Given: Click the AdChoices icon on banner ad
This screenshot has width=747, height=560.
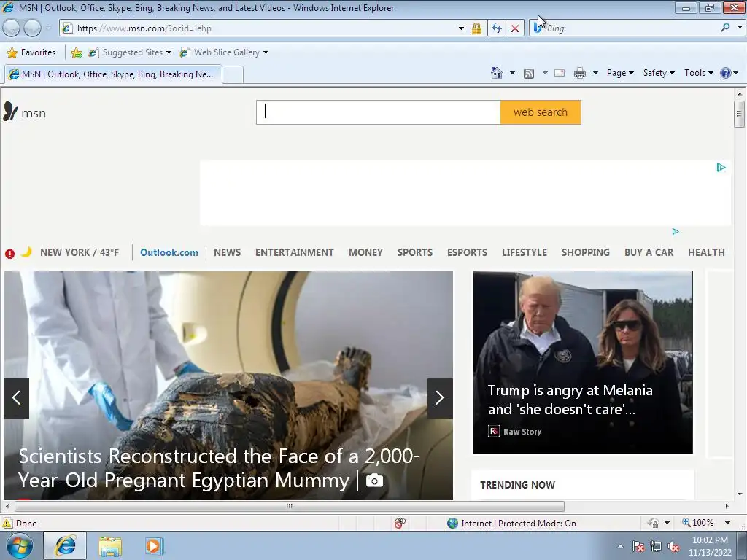Looking at the screenshot, I should click(x=721, y=167).
